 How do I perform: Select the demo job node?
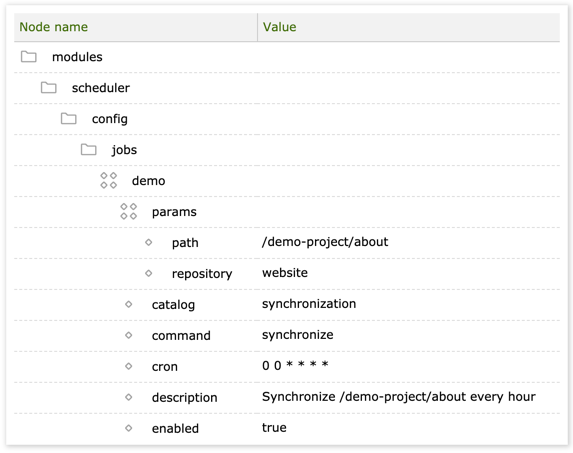coord(148,181)
